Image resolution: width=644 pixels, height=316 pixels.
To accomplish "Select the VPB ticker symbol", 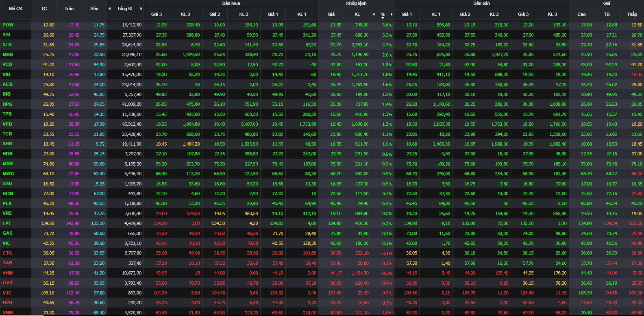I will tap(7, 124).
